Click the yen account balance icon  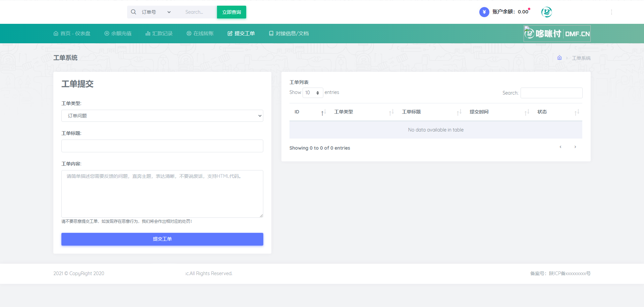pyautogui.click(x=484, y=12)
